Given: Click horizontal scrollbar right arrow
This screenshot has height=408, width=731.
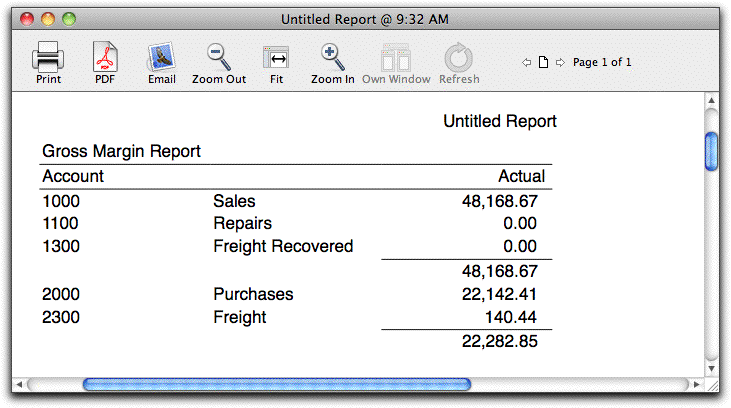Looking at the screenshot, I should (x=697, y=385).
